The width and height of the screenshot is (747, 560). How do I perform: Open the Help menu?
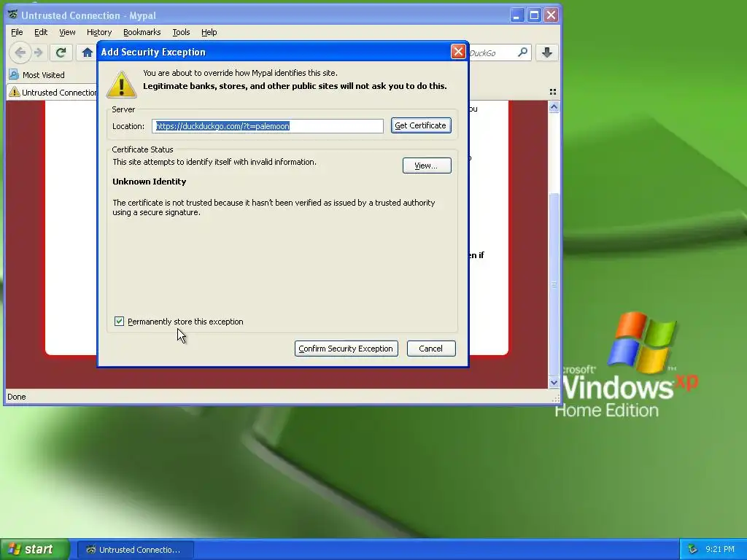[209, 32]
